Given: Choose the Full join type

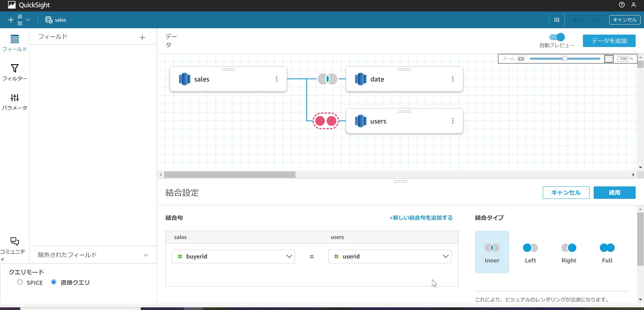Looking at the screenshot, I should pos(607,252).
